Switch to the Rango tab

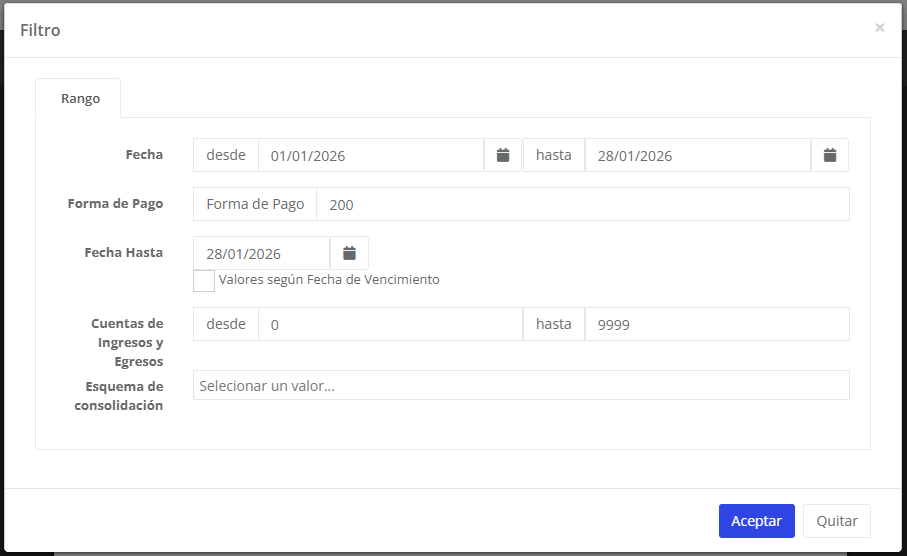[x=80, y=99]
